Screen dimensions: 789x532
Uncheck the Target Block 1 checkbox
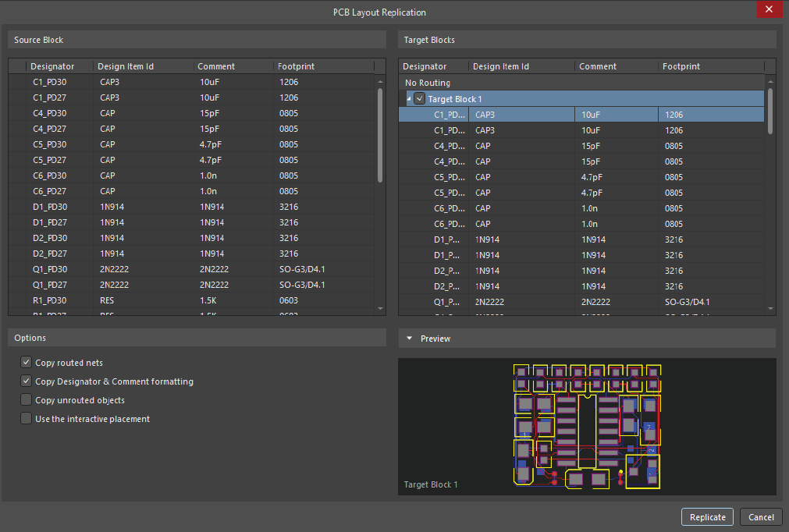[419, 99]
